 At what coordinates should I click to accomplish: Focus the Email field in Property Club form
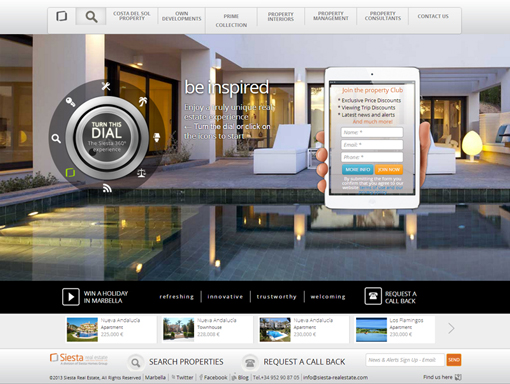pyautogui.click(x=372, y=145)
